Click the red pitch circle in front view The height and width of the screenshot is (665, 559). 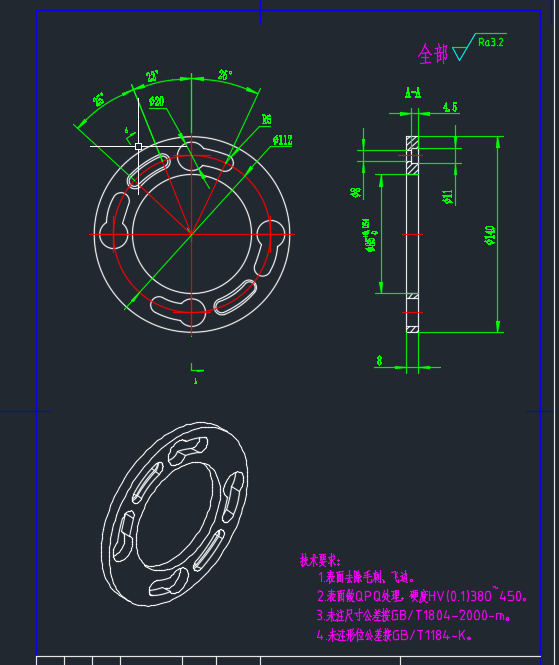point(192,234)
